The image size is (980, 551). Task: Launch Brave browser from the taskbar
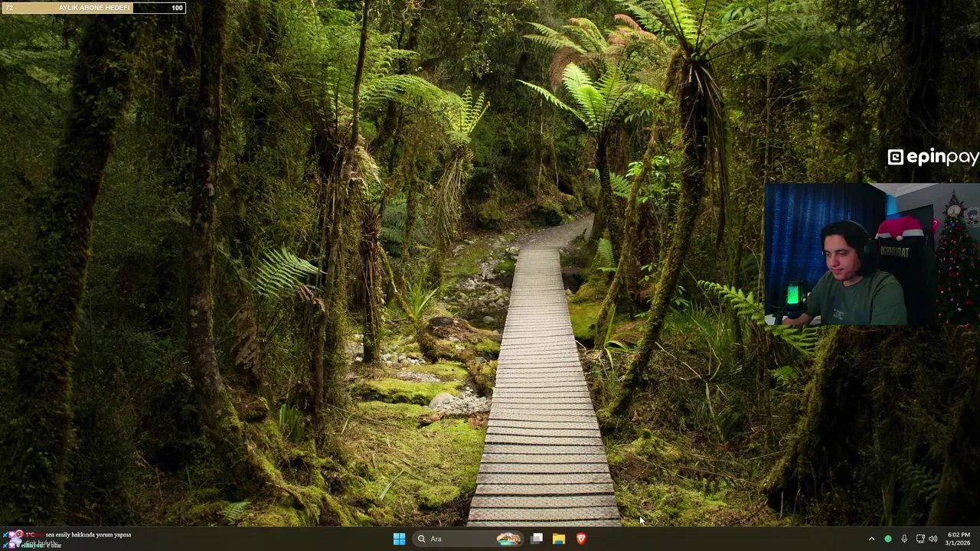coord(581,539)
